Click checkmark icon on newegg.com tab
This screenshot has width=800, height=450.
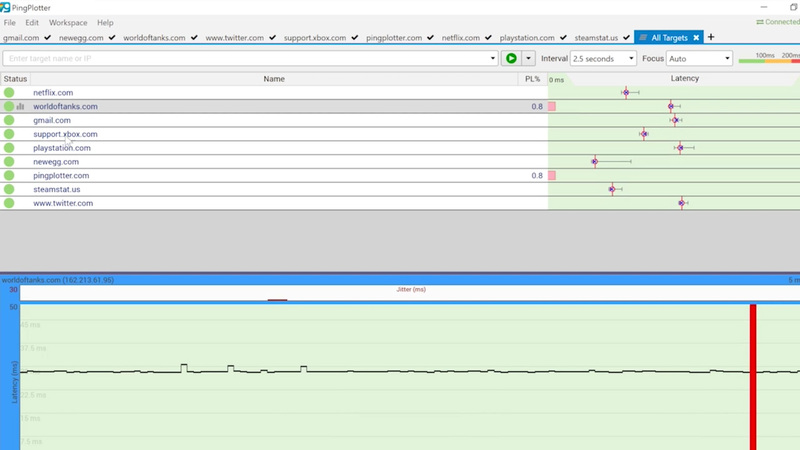112,37
